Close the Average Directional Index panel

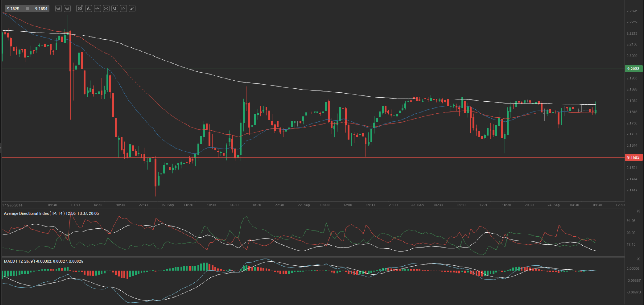pyautogui.click(x=639, y=211)
